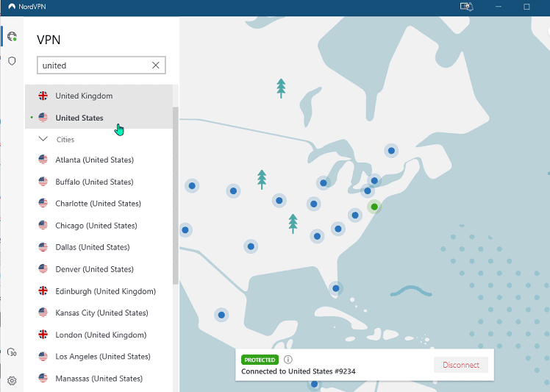Connect to Kansas City (United States)
Screen dimensions: 550x392
point(99,313)
